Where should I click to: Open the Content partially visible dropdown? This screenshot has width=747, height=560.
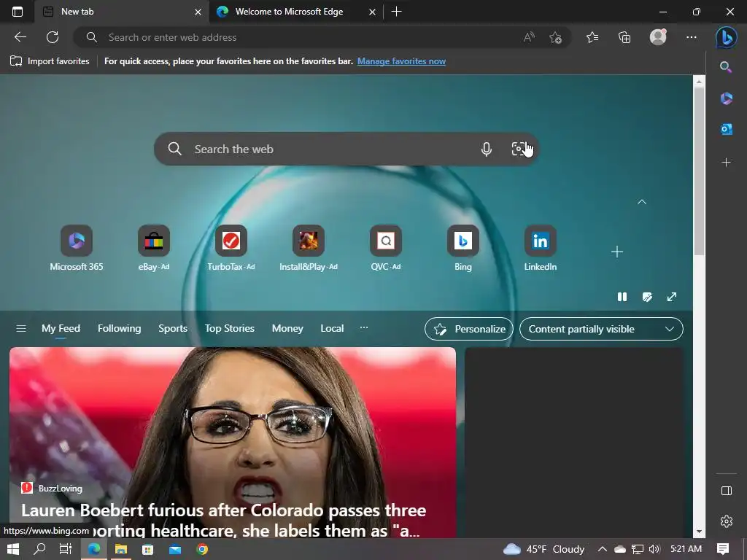[x=601, y=329]
